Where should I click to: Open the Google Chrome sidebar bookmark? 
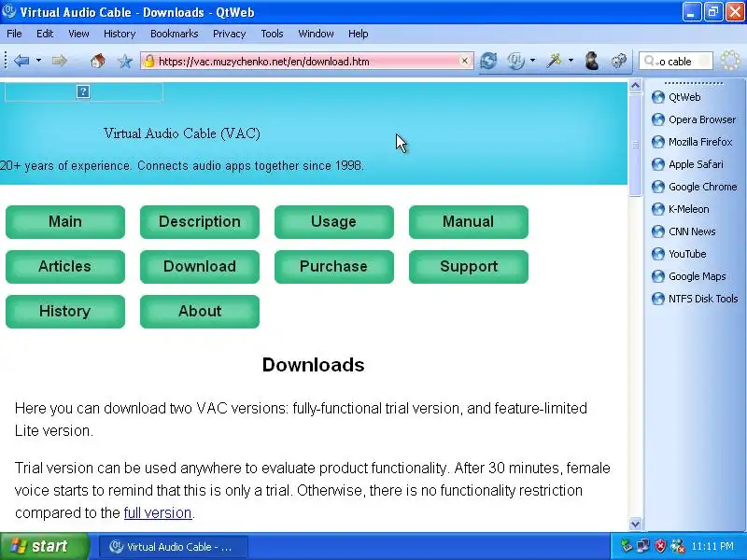[694, 187]
